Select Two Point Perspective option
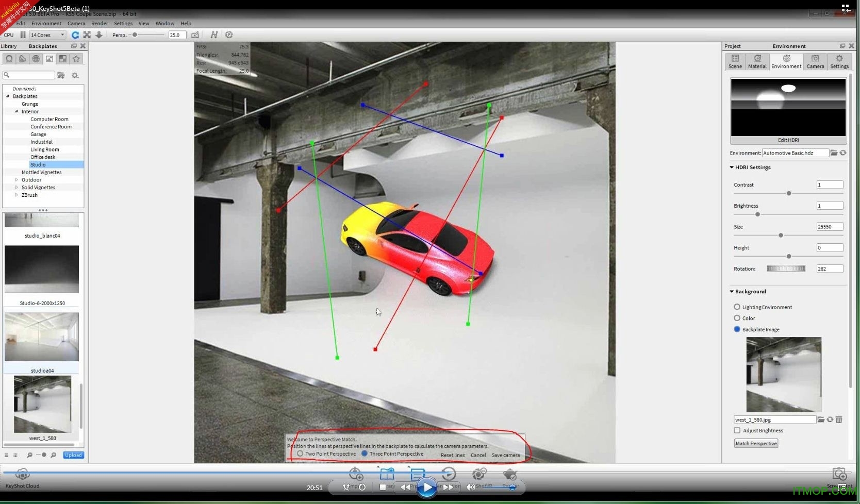The width and height of the screenshot is (860, 504). tap(300, 453)
